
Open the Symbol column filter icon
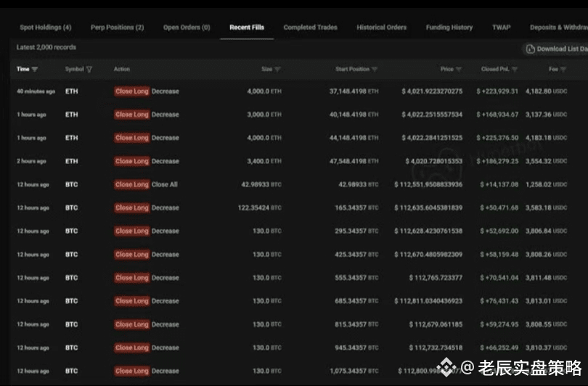point(89,70)
